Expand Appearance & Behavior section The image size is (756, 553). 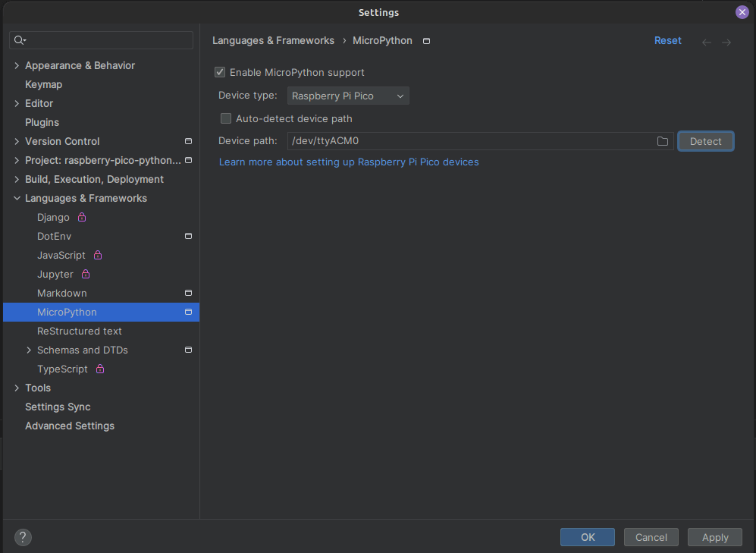pos(17,65)
